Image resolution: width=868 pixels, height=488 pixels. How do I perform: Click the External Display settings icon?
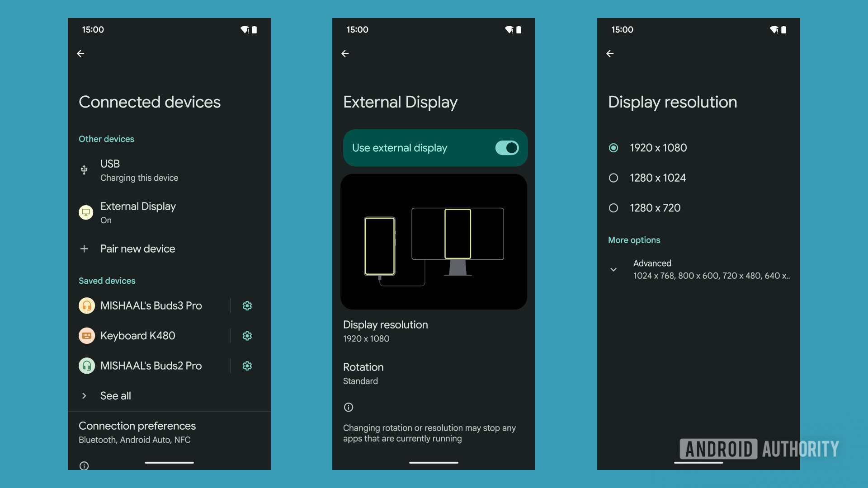click(x=86, y=213)
